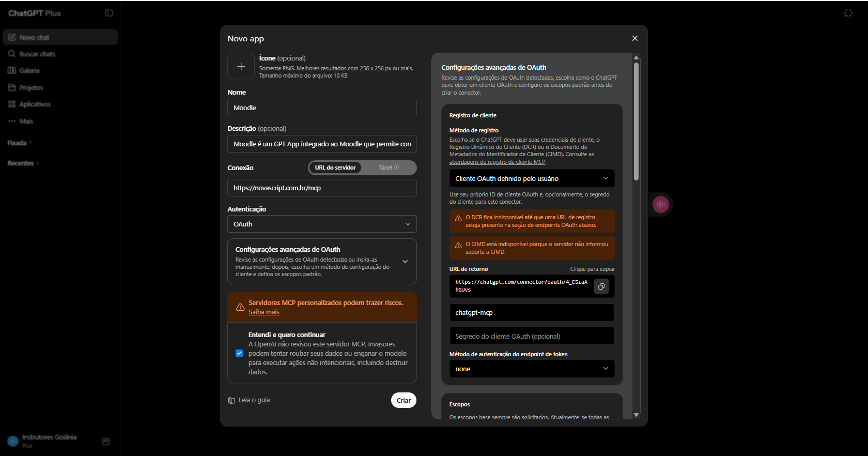The width and height of the screenshot is (868, 456).
Task: Collapse Configurações avançadas de OAuth section
Action: 405,262
